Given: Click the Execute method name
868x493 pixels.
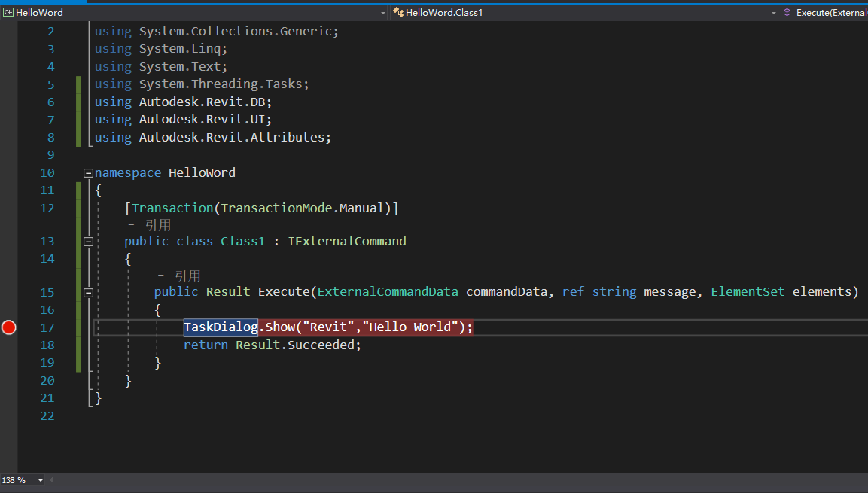Looking at the screenshot, I should [x=283, y=291].
